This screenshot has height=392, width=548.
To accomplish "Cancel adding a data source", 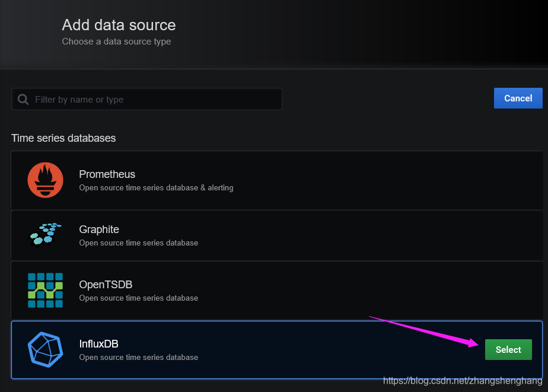I will click(x=518, y=98).
